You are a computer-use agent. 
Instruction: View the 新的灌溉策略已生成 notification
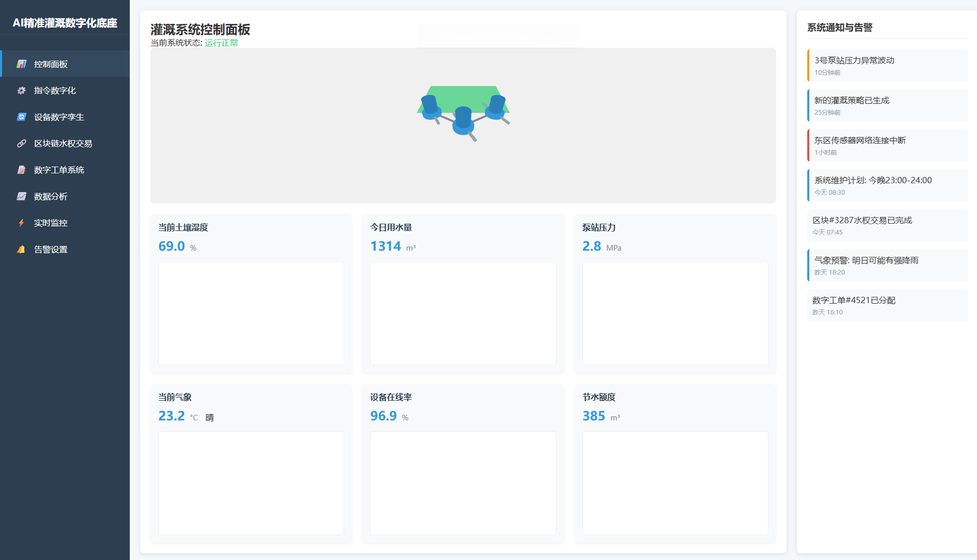887,105
